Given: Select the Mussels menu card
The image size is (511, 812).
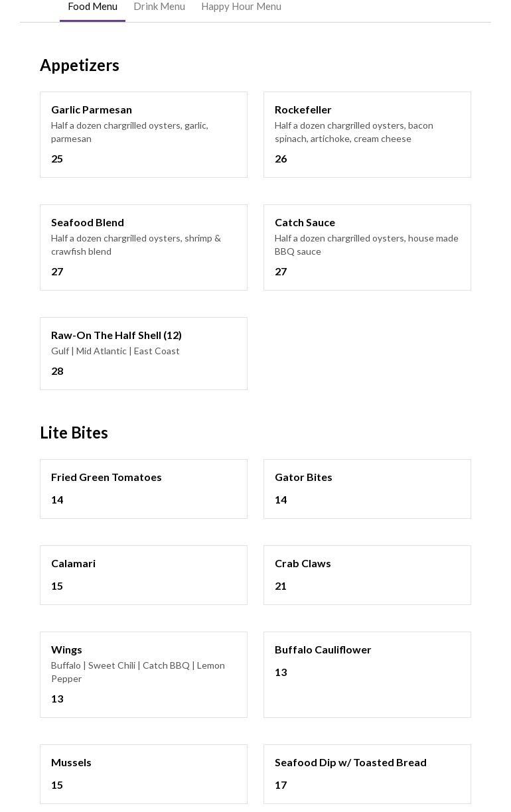Looking at the screenshot, I should coord(143,774).
